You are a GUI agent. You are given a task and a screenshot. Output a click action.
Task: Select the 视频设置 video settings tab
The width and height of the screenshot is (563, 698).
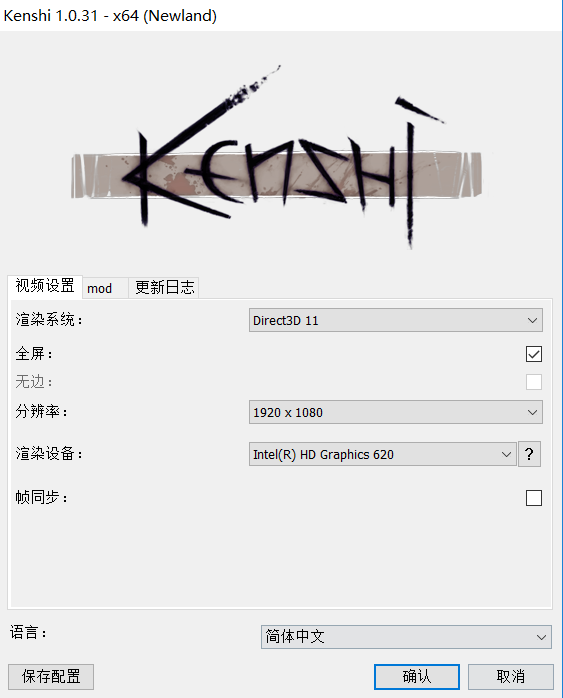[45, 286]
